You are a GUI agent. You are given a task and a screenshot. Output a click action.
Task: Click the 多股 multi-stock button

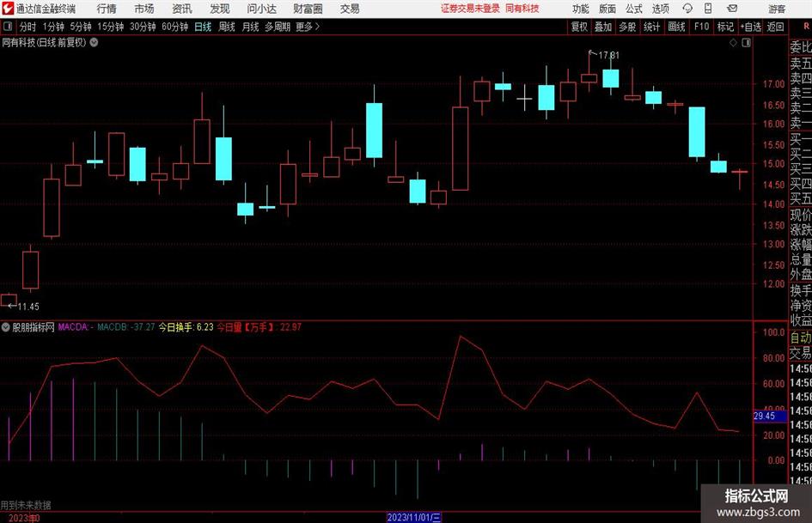coord(627,27)
